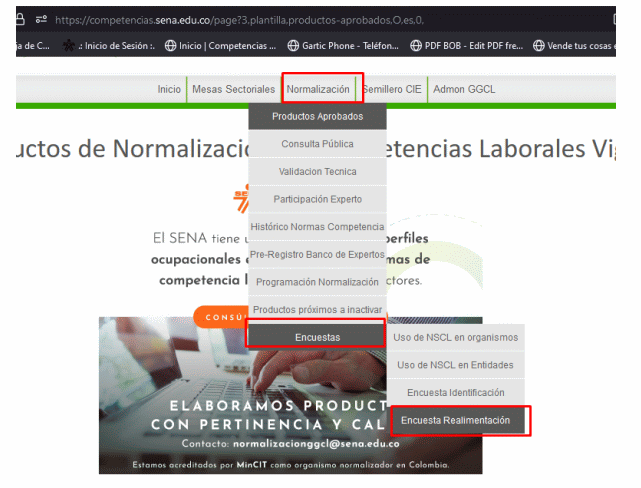The width and height of the screenshot is (641, 488).
Task: Select the Admon GGCL menu item
Action: 463,90
